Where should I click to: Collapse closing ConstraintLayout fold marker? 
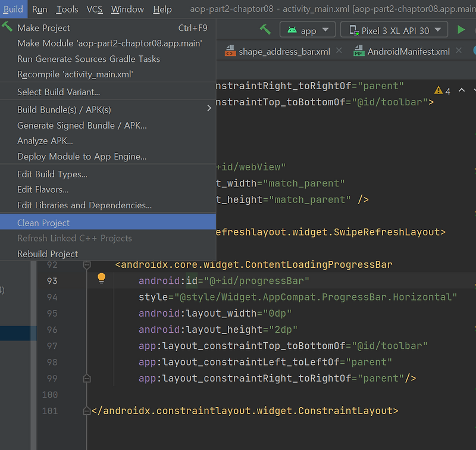87,410
